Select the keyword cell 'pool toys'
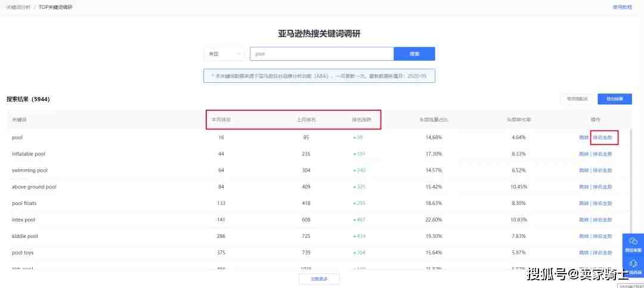This screenshot has width=644, height=288. (23, 253)
